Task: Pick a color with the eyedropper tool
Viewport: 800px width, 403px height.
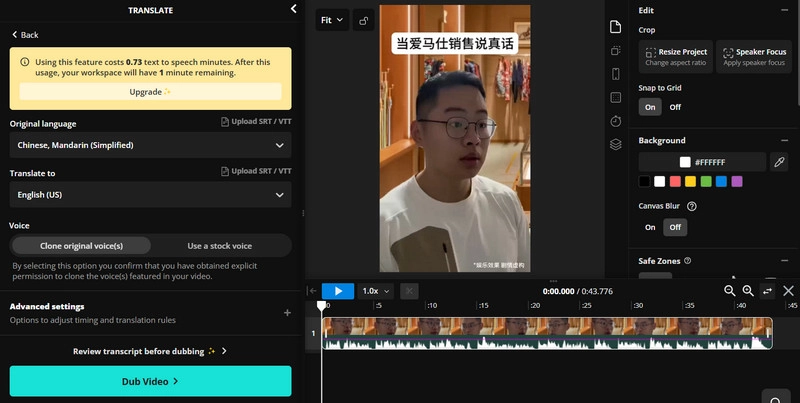Action: coord(779,162)
